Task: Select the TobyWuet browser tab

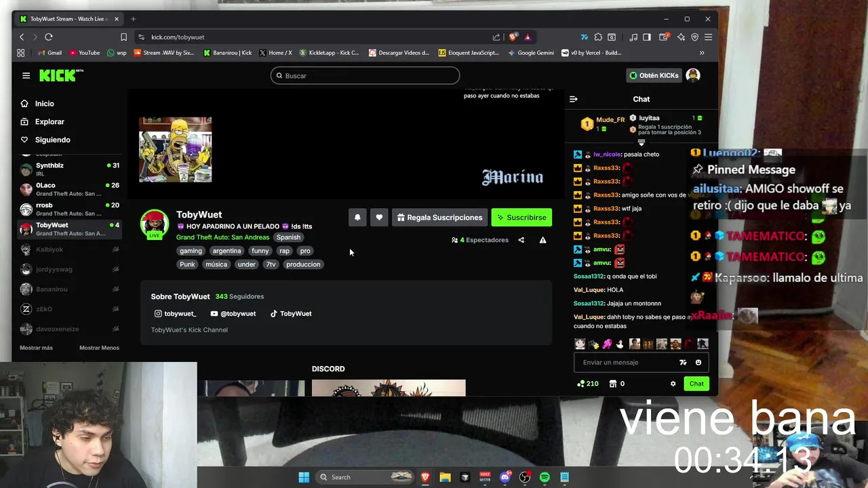Action: [68, 19]
